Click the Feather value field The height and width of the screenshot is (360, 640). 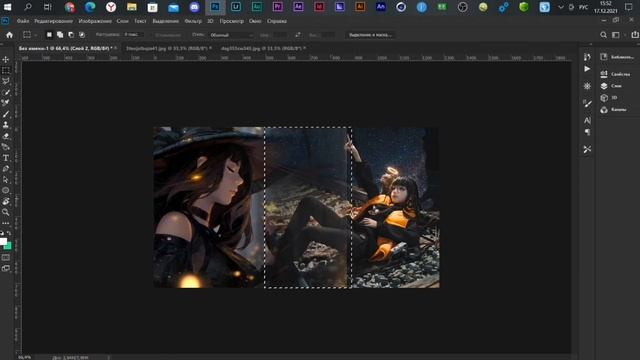point(133,35)
